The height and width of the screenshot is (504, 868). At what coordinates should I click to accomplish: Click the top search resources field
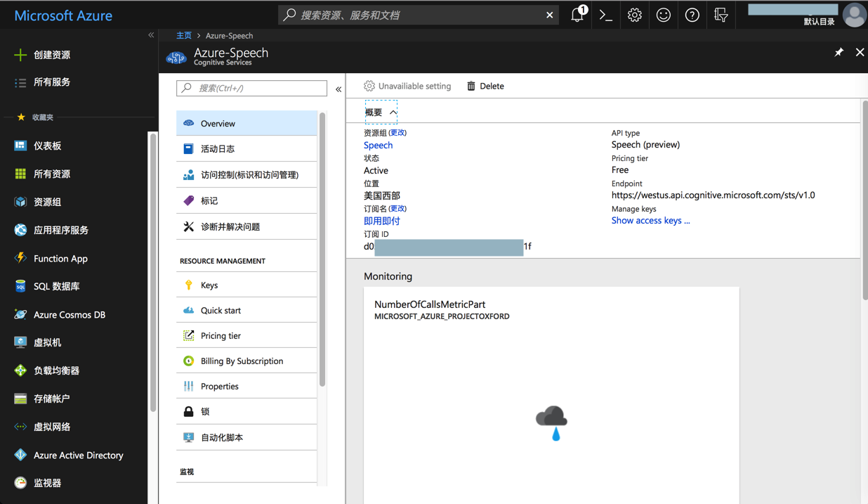point(419,15)
